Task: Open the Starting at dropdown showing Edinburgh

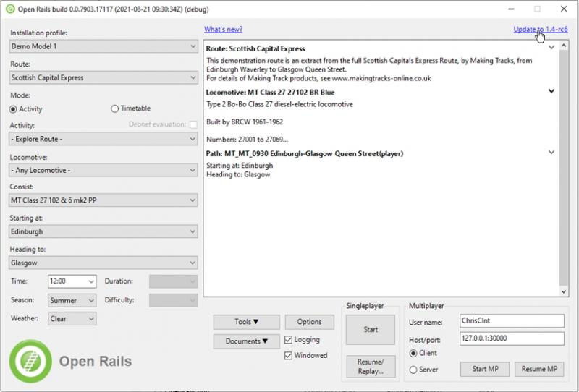Action: (103, 231)
